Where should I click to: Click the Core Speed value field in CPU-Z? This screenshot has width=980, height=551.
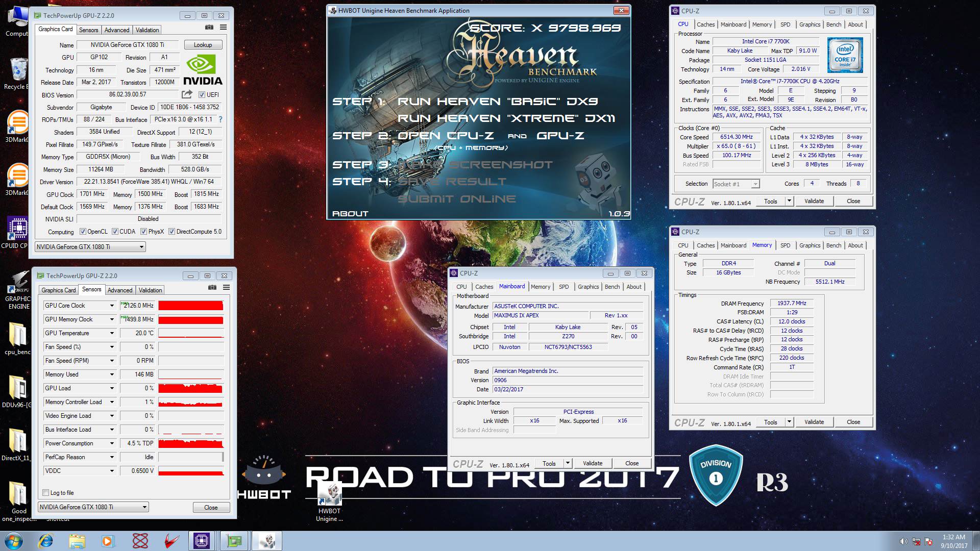pyautogui.click(x=737, y=137)
